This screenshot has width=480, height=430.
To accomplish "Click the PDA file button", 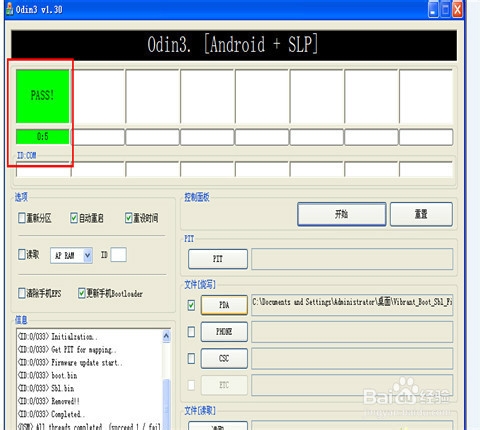I will click(224, 305).
